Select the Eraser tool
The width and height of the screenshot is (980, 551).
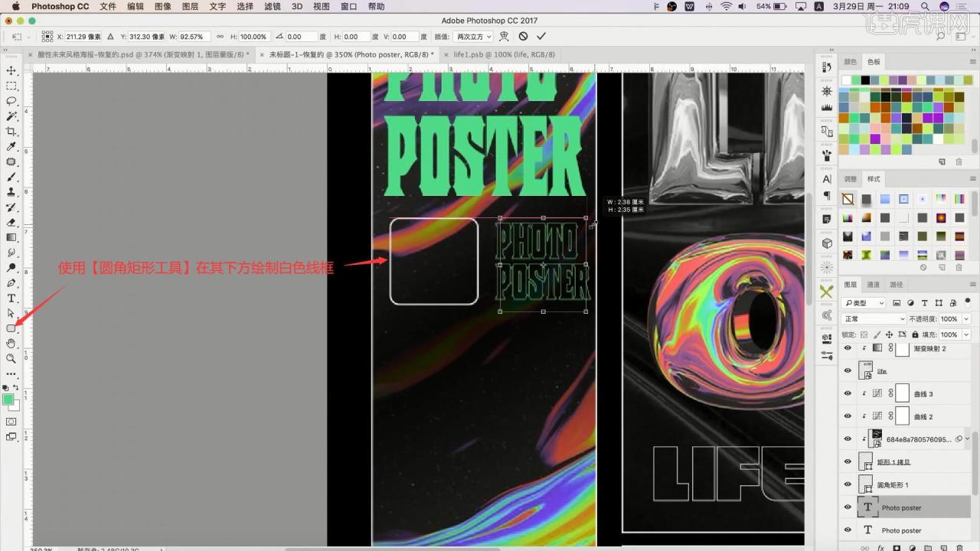(x=11, y=222)
